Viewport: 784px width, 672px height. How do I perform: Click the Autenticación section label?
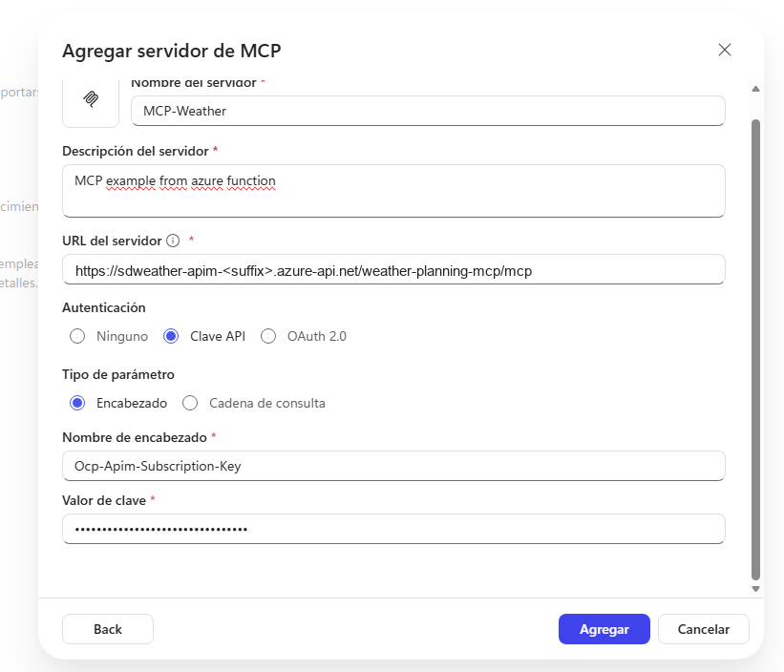click(x=104, y=307)
